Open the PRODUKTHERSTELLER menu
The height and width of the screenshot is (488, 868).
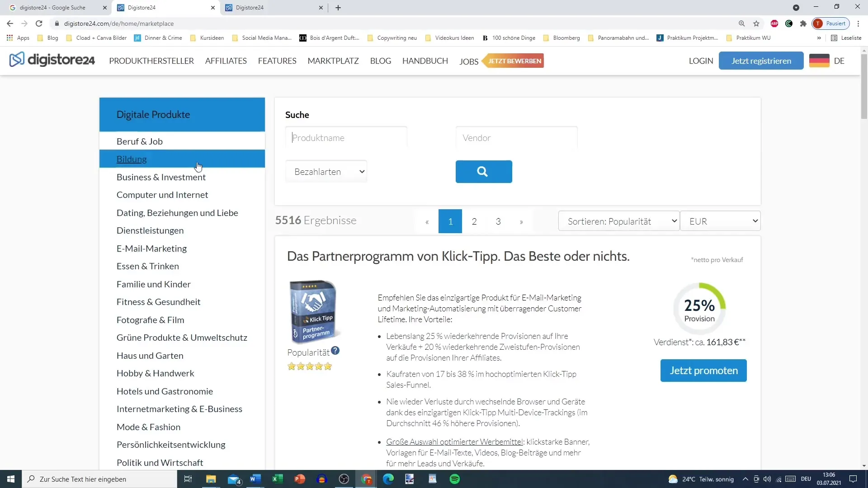point(151,61)
